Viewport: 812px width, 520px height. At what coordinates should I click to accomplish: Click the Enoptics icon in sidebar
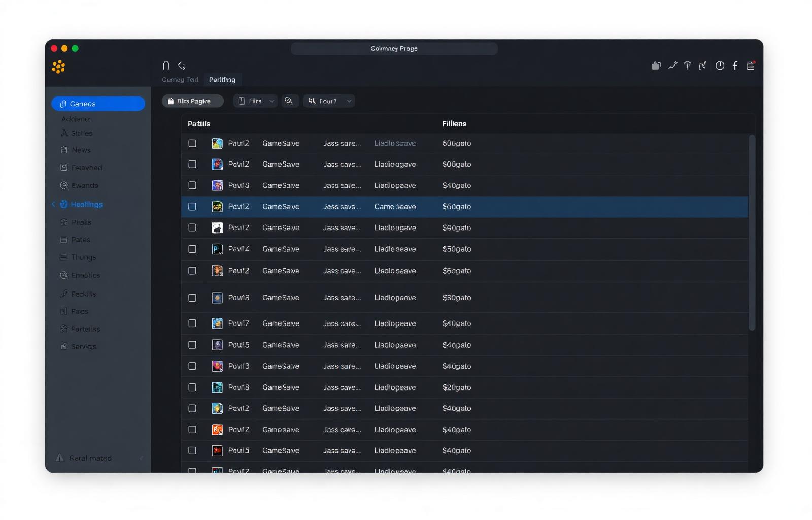64,275
